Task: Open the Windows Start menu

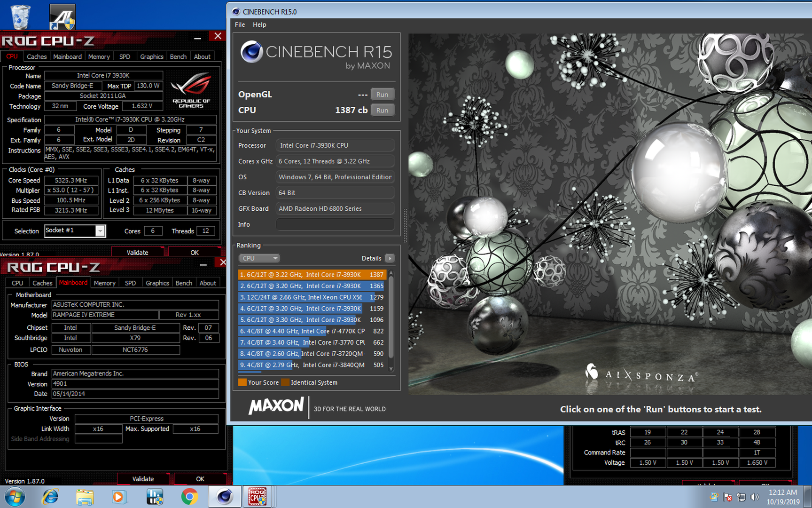Action: click(x=15, y=497)
